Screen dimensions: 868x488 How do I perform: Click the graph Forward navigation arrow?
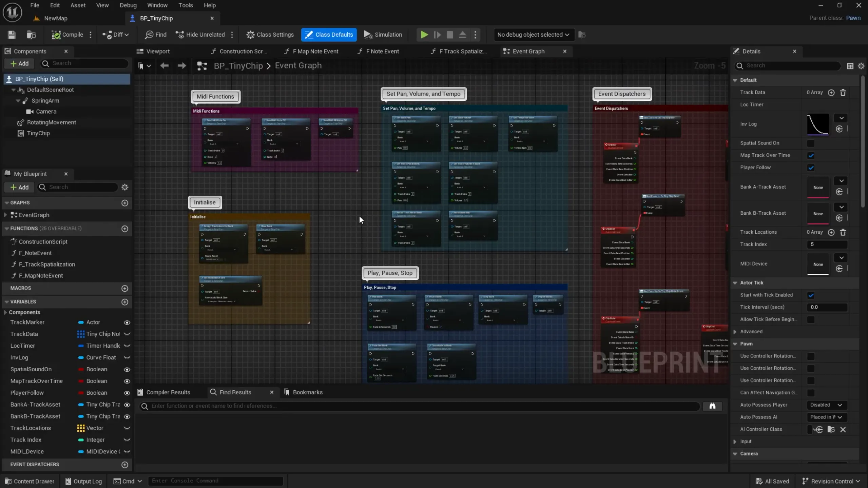click(x=182, y=65)
